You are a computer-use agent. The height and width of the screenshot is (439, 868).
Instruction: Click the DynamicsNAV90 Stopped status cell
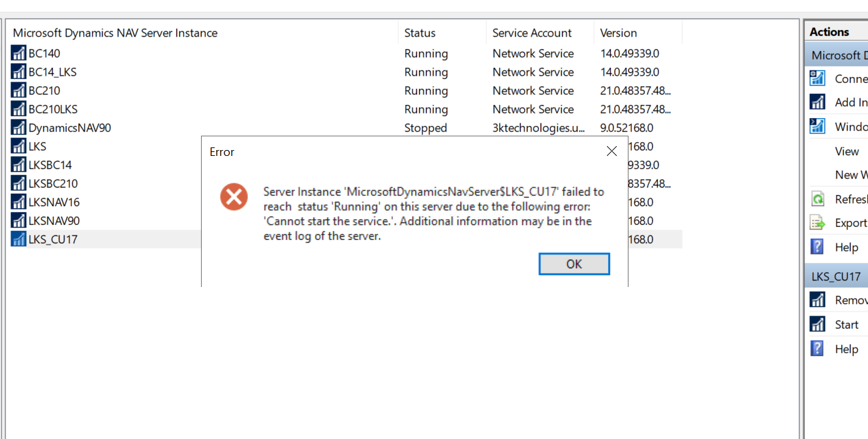coord(426,128)
